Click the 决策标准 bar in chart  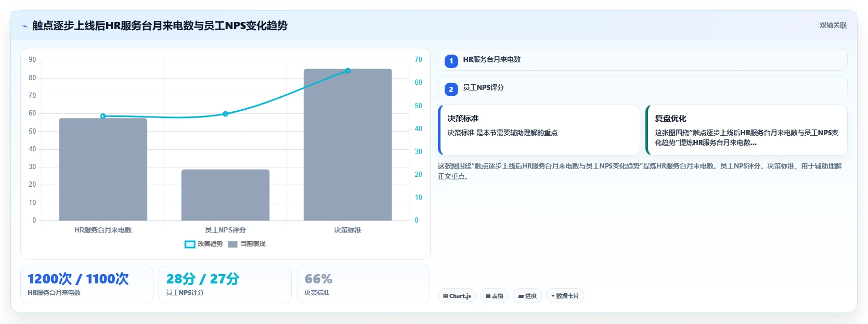click(348, 145)
